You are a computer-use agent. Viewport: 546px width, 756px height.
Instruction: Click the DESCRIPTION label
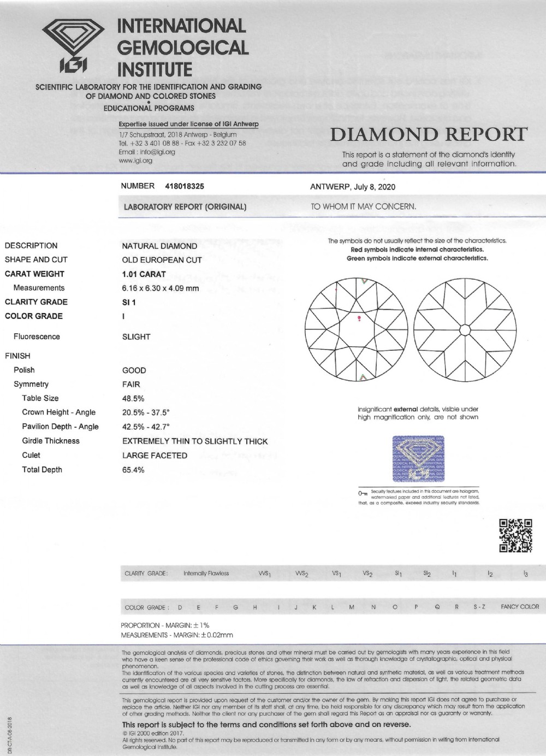[31, 246]
